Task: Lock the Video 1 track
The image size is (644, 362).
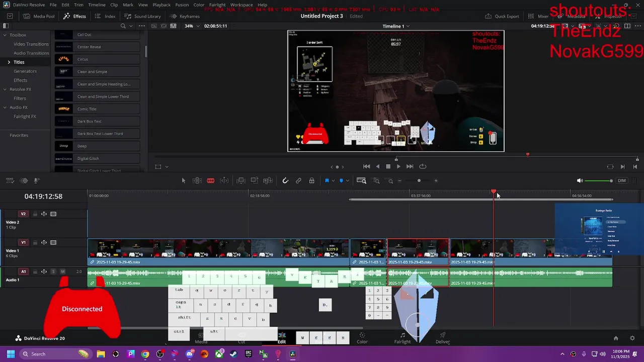Action: click(x=35, y=242)
